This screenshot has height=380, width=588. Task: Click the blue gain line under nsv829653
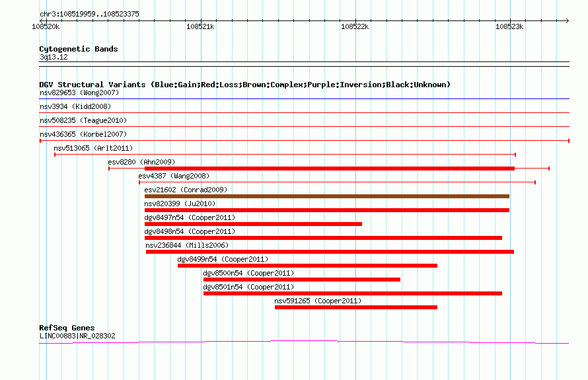[x=304, y=99]
